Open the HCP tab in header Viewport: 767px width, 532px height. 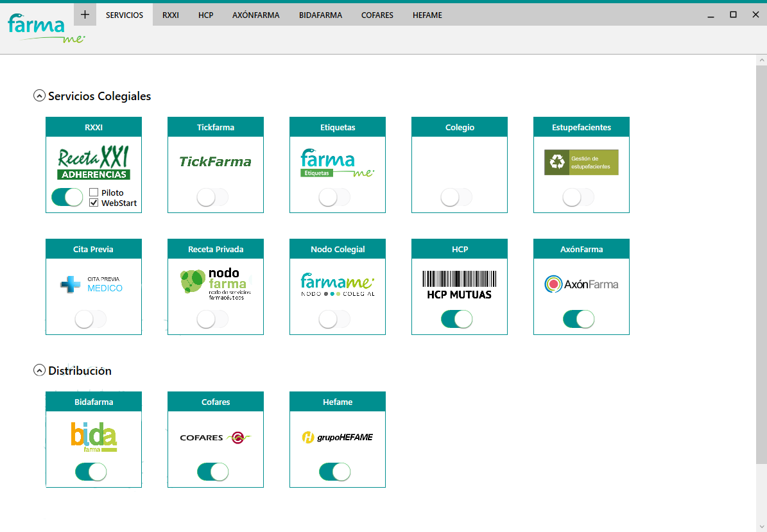point(205,15)
